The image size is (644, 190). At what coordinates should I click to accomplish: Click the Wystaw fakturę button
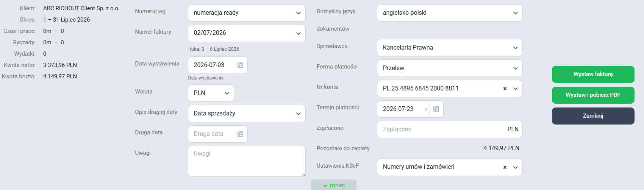point(593,74)
